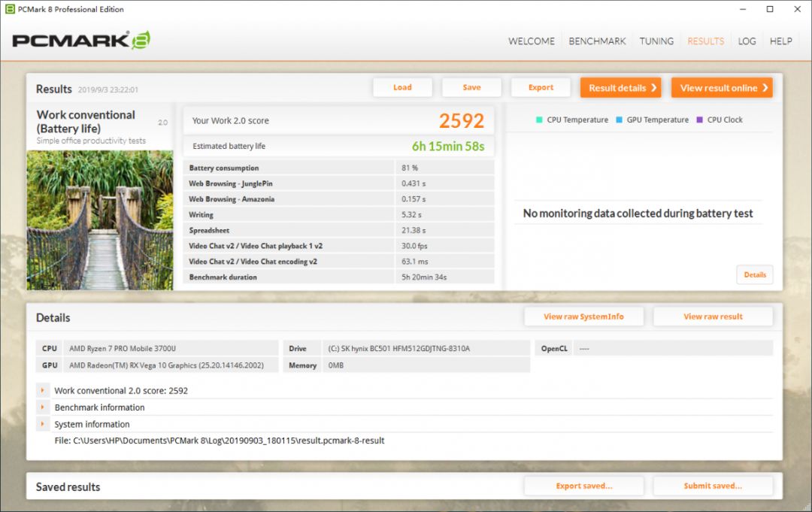The height and width of the screenshot is (512, 812).
Task: Expand the Benchmark information section
Action: point(43,407)
